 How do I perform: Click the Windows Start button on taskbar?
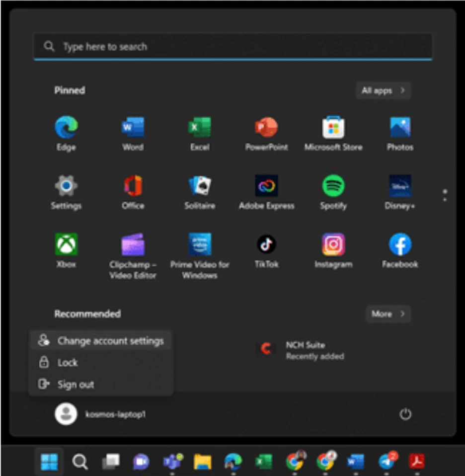coord(49,462)
